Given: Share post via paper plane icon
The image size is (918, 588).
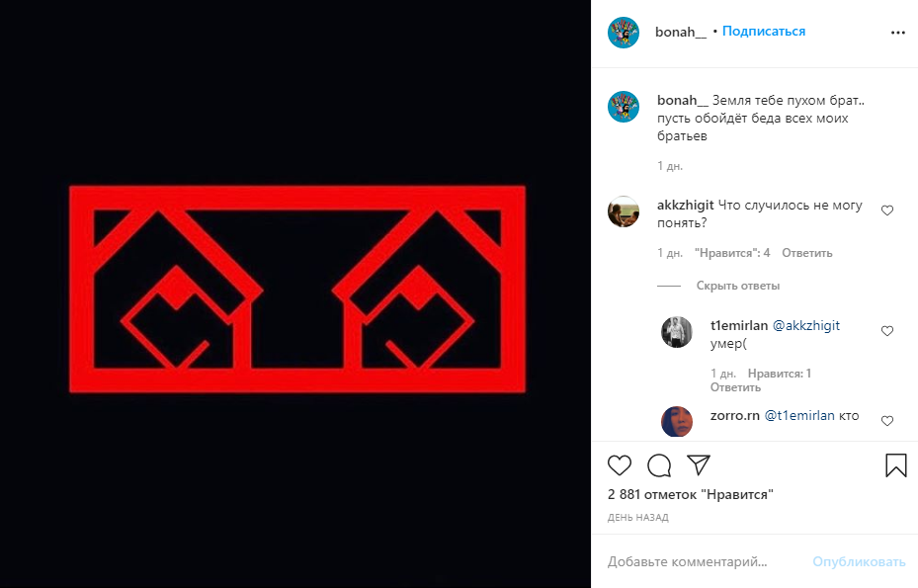Looking at the screenshot, I should [699, 465].
